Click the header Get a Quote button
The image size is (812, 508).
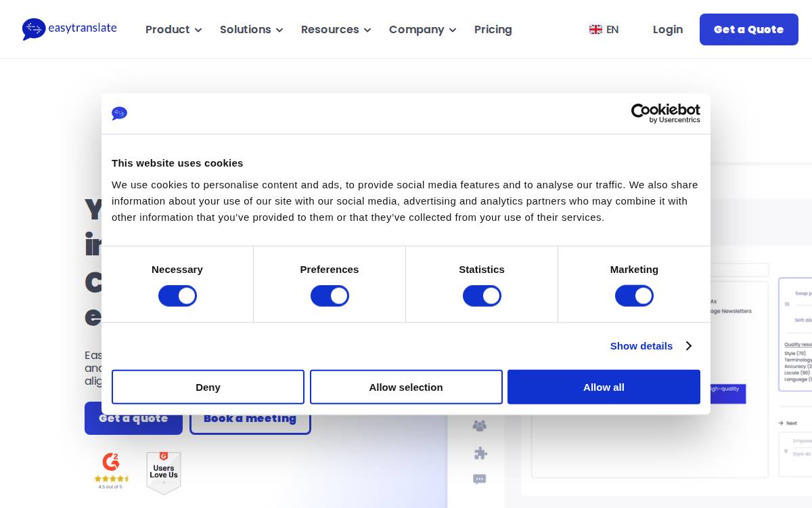749,30
